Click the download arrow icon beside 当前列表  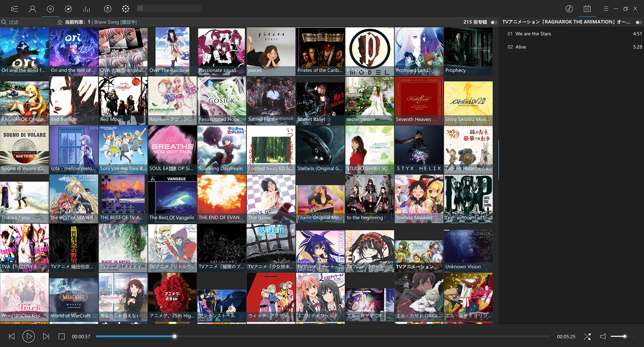[x=60, y=22]
